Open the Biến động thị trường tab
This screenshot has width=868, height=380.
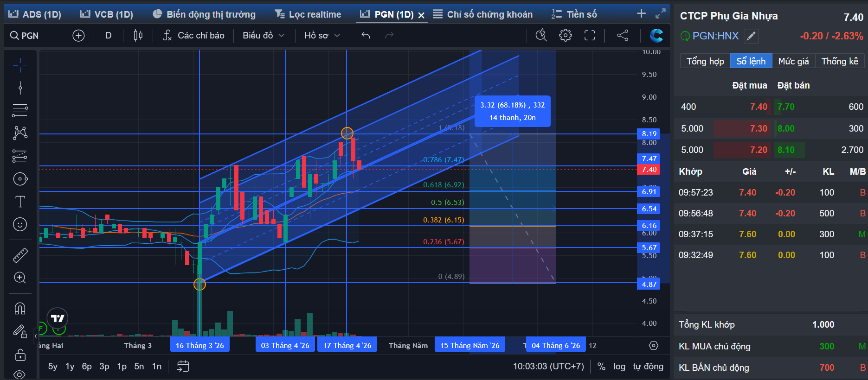[x=204, y=14]
